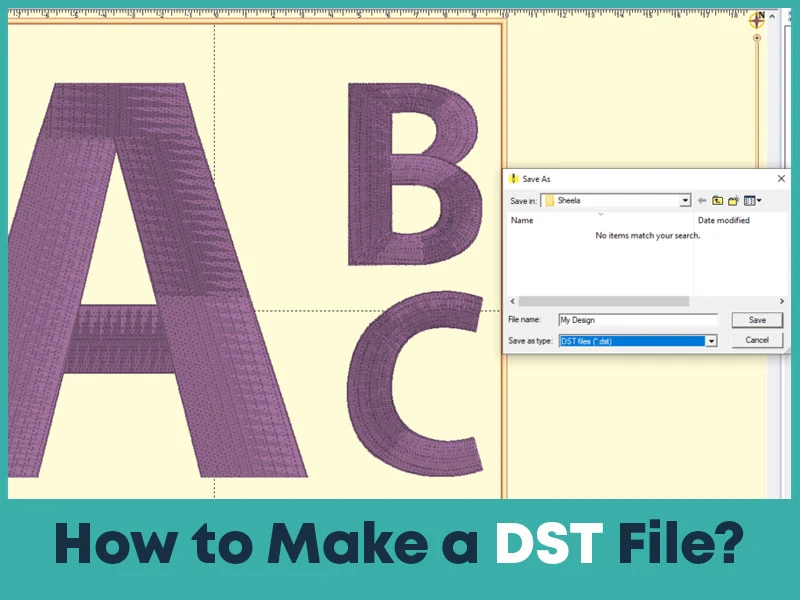
Task: Open the Save as type dropdown
Action: click(711, 341)
